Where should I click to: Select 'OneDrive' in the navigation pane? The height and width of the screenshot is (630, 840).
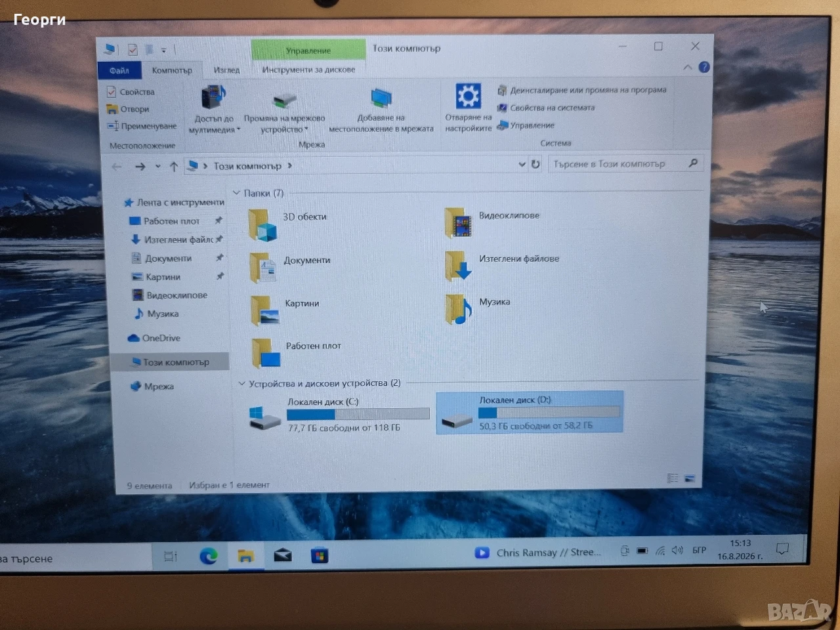pyautogui.click(x=155, y=338)
